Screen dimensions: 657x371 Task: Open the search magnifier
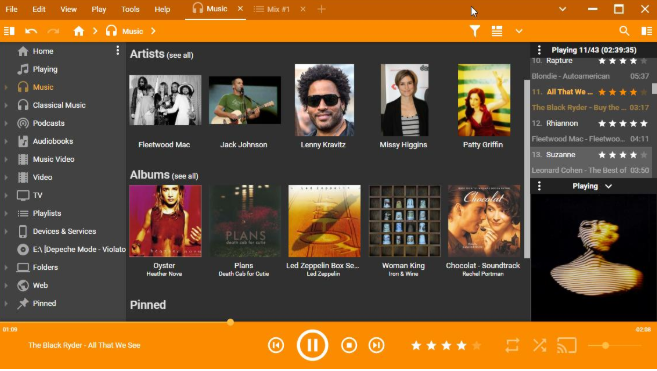point(624,31)
